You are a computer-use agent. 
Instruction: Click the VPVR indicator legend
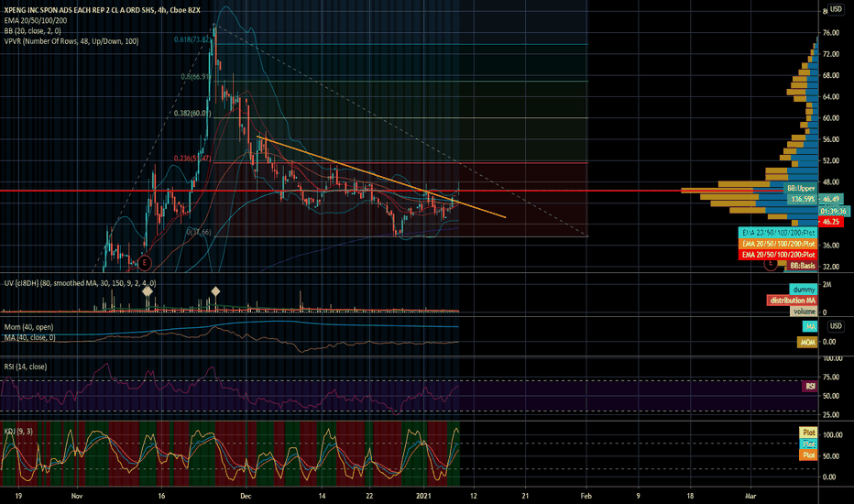71,41
